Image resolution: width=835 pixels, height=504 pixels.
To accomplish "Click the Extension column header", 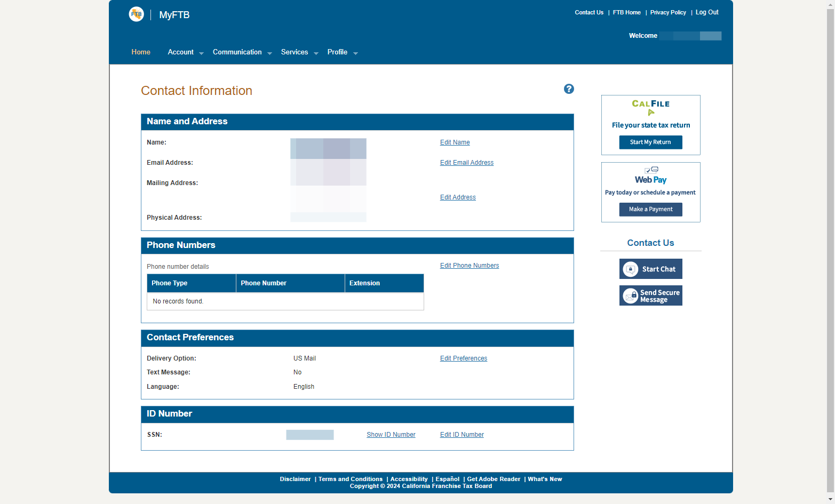I will (384, 283).
